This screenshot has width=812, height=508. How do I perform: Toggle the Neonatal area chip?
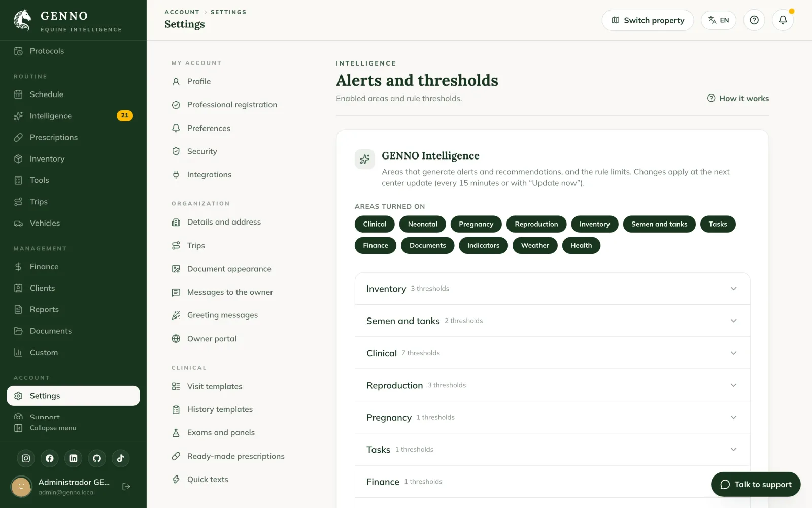[x=423, y=224]
